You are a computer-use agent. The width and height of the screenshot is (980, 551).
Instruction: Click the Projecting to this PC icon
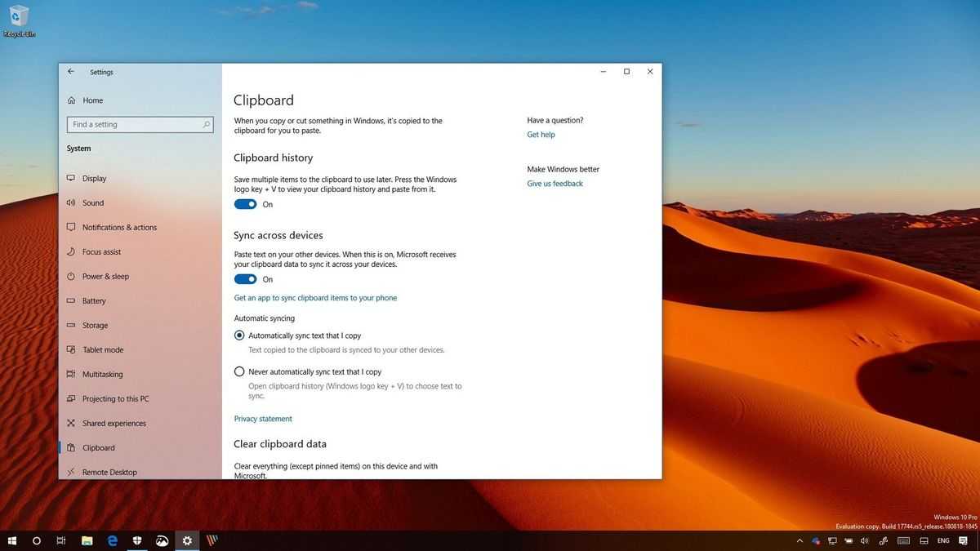72,398
